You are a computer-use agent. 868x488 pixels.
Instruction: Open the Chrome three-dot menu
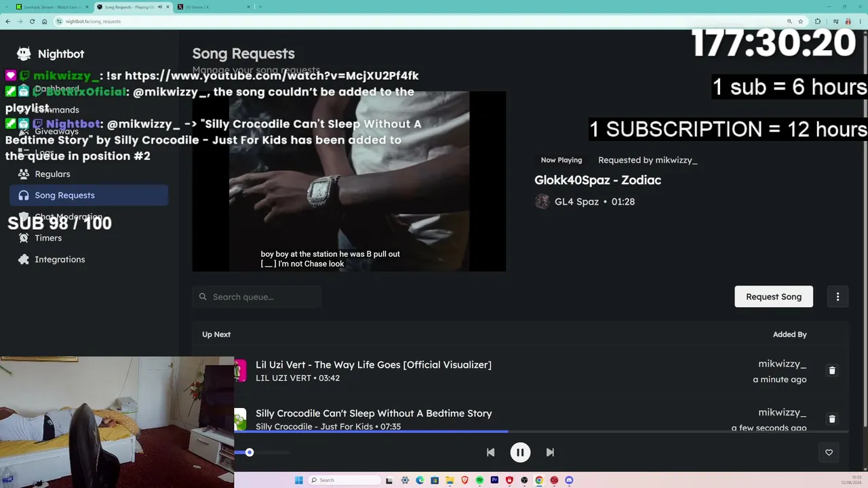(x=860, y=21)
